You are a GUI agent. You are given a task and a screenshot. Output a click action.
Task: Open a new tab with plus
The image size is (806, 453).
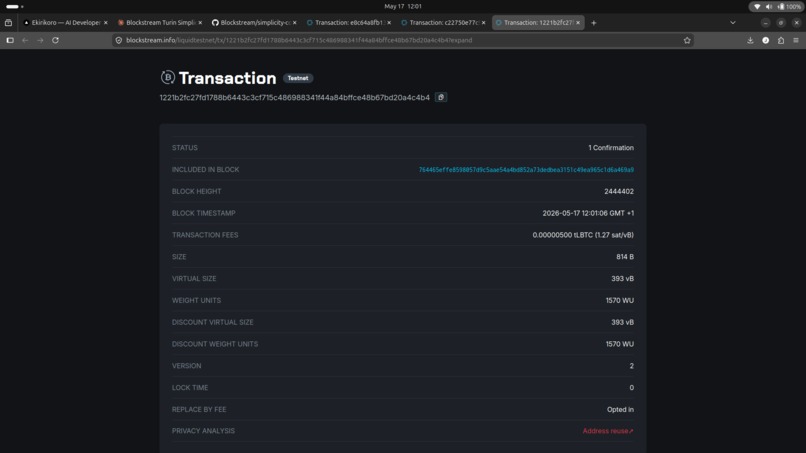click(594, 23)
